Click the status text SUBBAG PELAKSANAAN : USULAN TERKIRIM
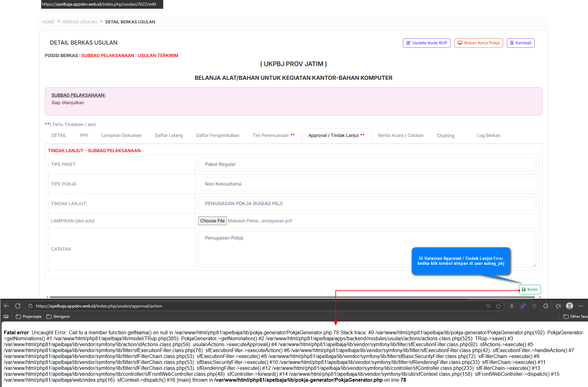Viewport: 588px width, 387px height. (x=130, y=56)
